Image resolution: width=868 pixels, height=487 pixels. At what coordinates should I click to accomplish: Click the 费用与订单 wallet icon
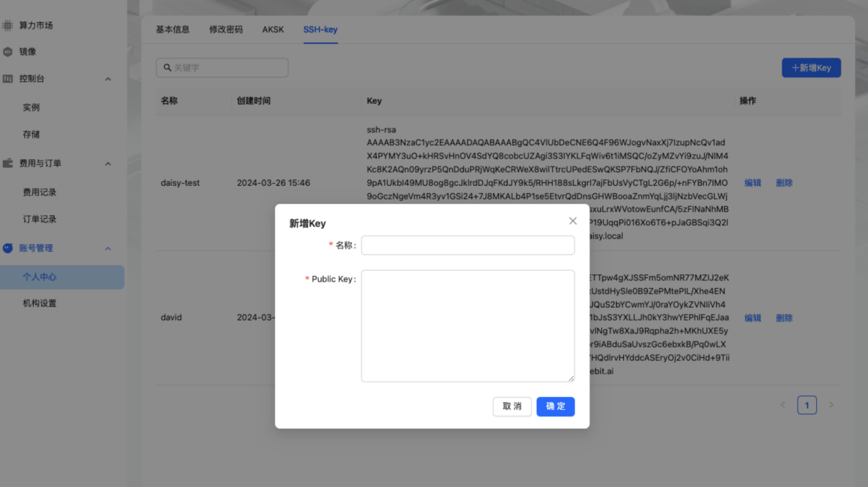(8, 164)
